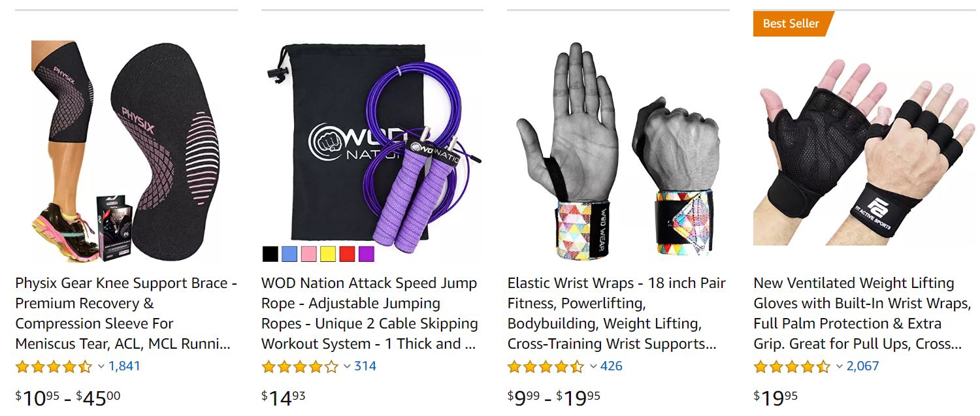
Task: Open the 1,841 reviews link
Action: point(124,366)
